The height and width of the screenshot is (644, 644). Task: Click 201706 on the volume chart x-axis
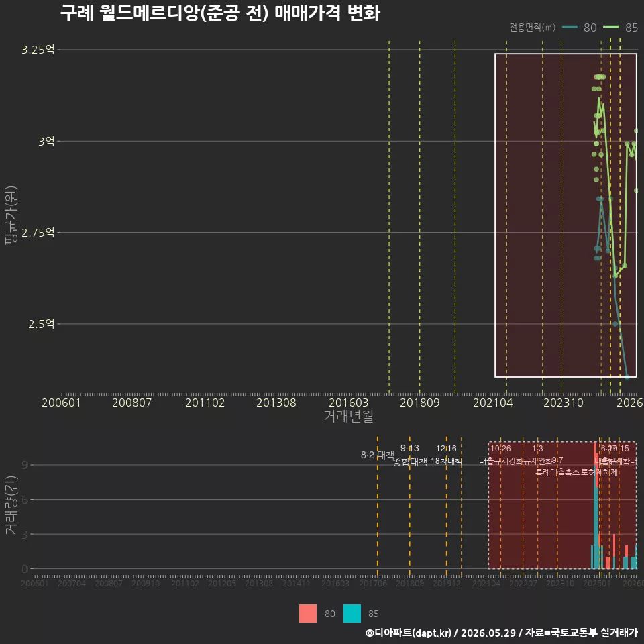372,583
